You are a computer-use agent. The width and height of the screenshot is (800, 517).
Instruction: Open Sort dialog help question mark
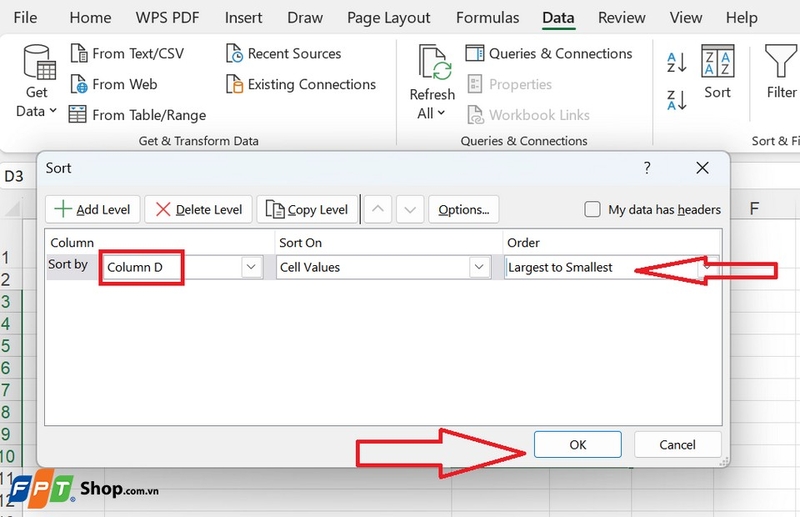pos(647,168)
